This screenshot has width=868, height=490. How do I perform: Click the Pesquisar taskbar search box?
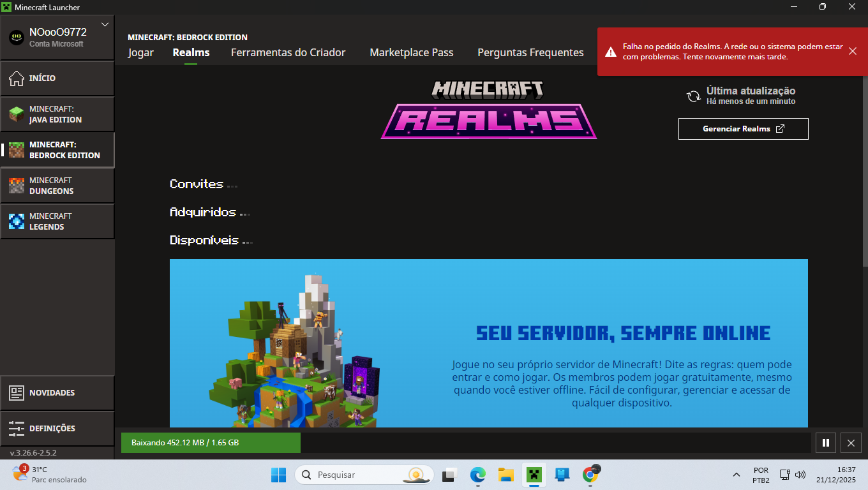(364, 475)
